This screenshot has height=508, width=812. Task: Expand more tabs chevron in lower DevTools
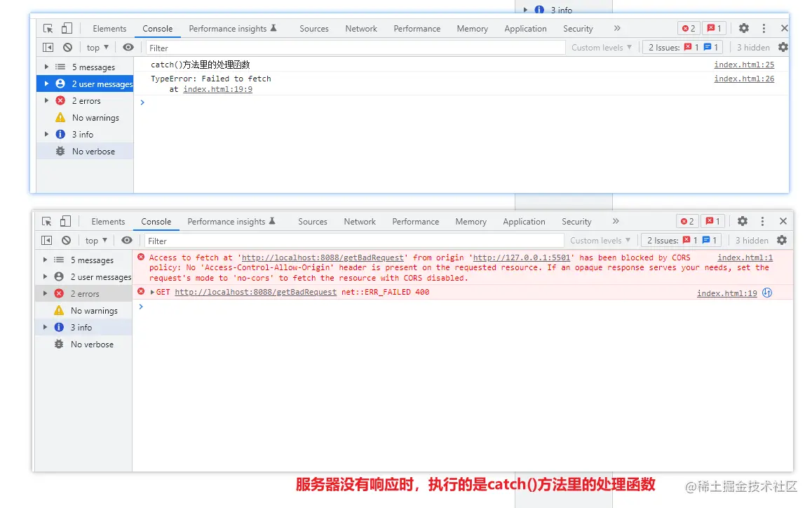click(615, 221)
